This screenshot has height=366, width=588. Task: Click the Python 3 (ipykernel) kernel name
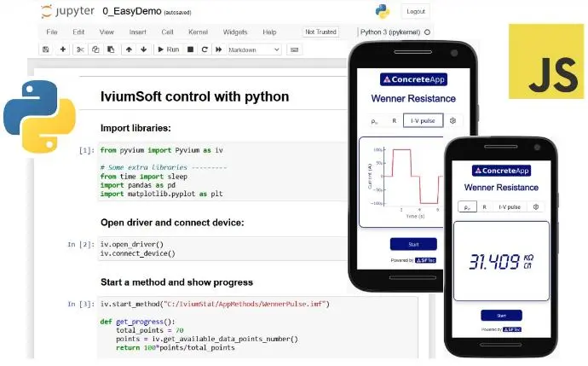(390, 32)
